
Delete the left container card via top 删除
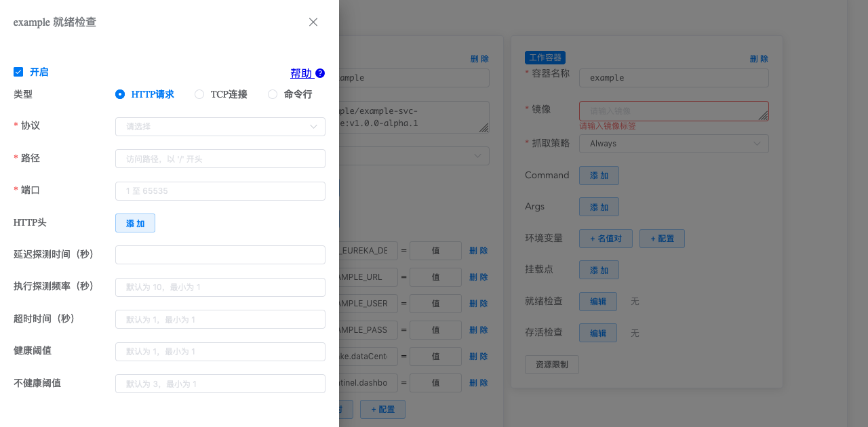(x=479, y=59)
